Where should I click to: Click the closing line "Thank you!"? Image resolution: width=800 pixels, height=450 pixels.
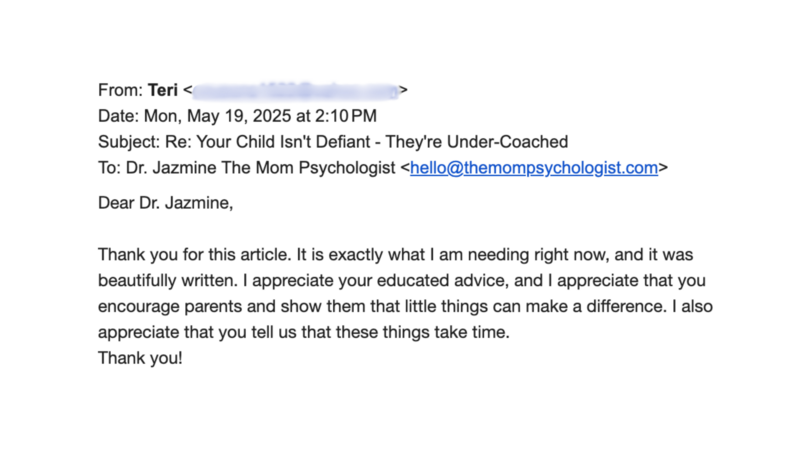tap(140, 358)
